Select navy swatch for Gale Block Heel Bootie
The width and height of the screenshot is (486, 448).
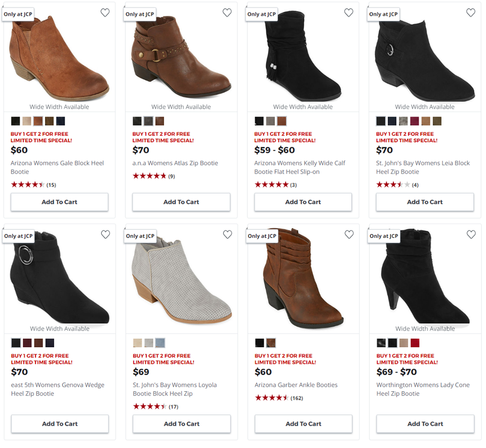click(60, 121)
